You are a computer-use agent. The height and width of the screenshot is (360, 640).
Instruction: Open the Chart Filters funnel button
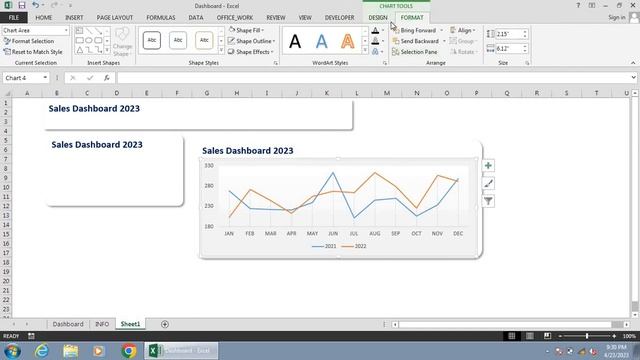tap(488, 201)
